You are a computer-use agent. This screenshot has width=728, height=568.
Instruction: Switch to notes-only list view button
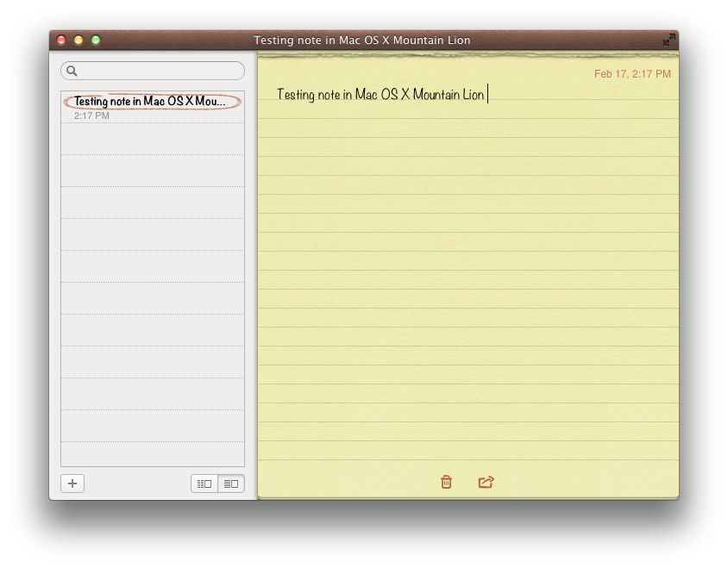(231, 484)
